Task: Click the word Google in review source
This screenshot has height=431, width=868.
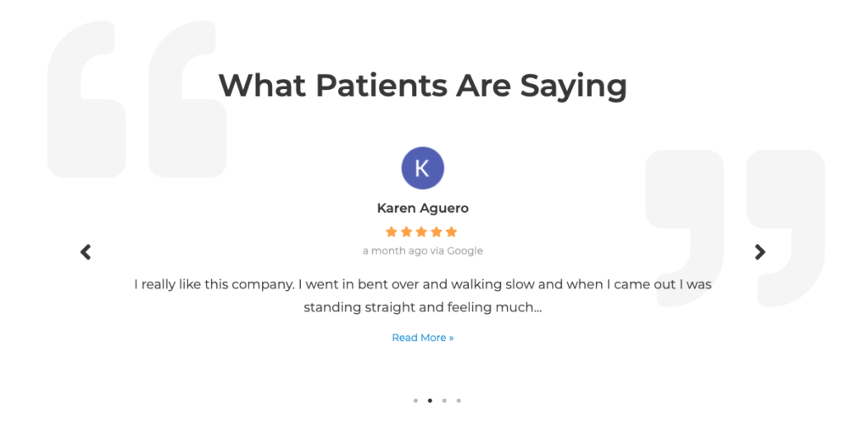Action: click(465, 251)
